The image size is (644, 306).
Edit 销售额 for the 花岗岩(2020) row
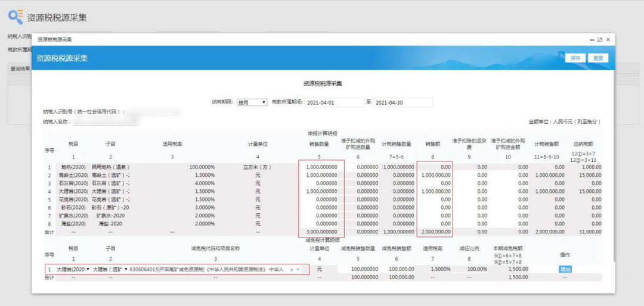[x=435, y=199]
